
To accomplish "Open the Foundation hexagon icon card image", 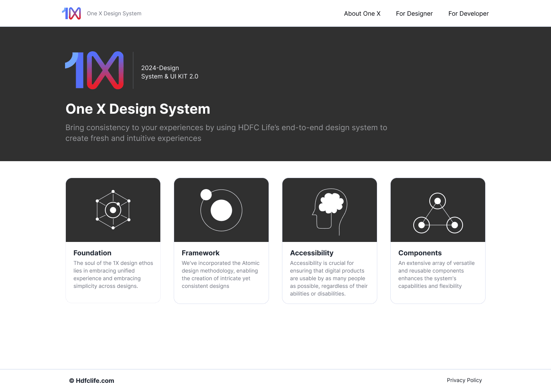I will point(113,210).
